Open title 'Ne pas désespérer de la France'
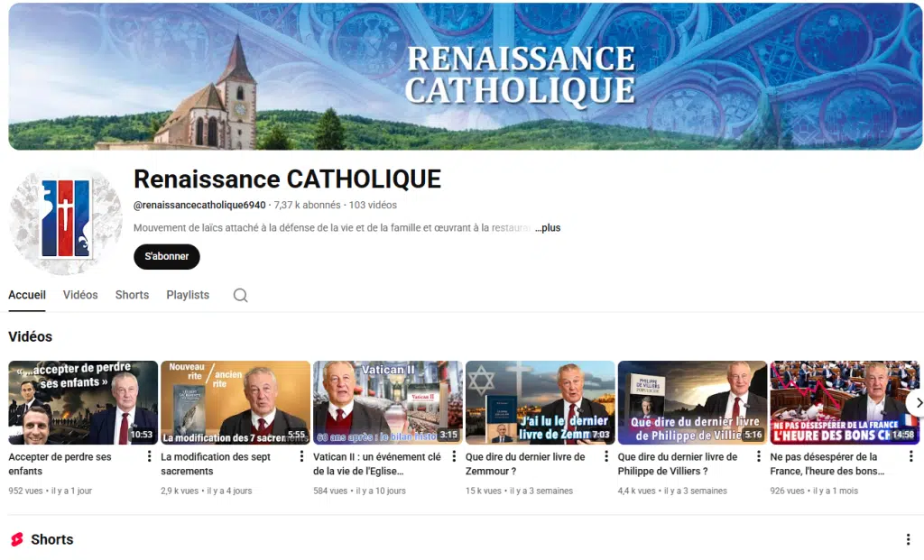This screenshot has height=560, width=924. coord(827,464)
